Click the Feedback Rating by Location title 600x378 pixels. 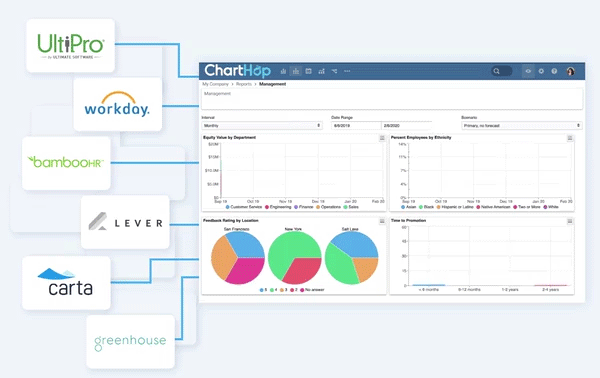click(230, 220)
